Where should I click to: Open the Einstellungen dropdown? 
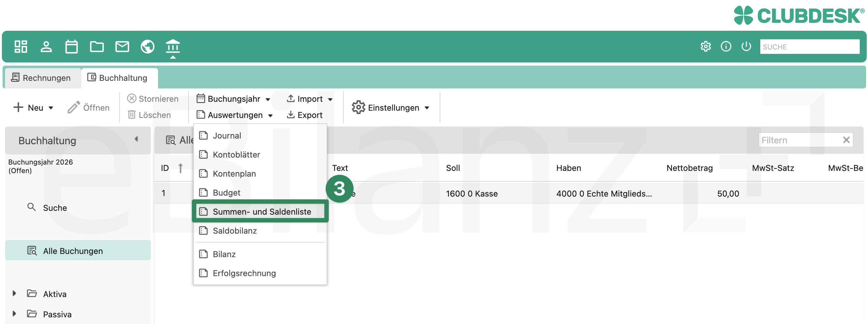tap(391, 107)
